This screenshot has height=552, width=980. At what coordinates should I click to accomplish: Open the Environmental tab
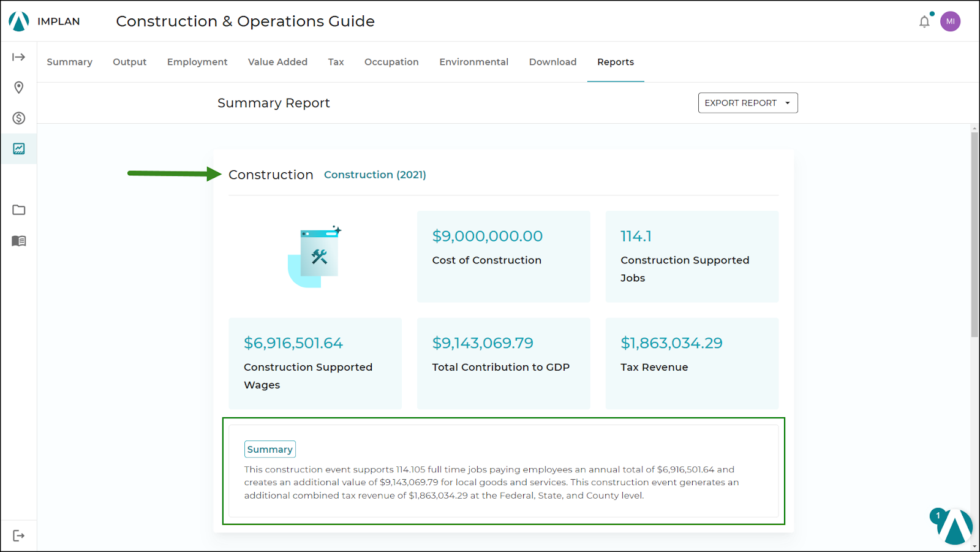473,62
